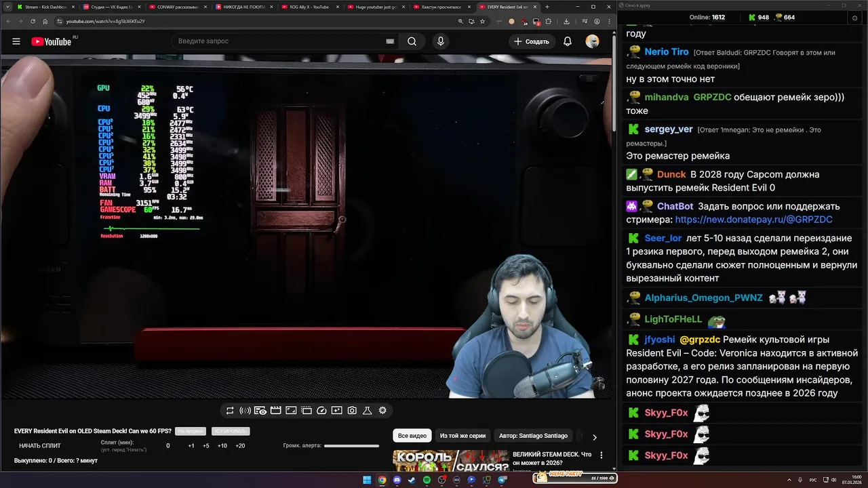The height and width of the screenshot is (488, 868).
Task: Add +20 minutes to split
Action: tap(240, 446)
